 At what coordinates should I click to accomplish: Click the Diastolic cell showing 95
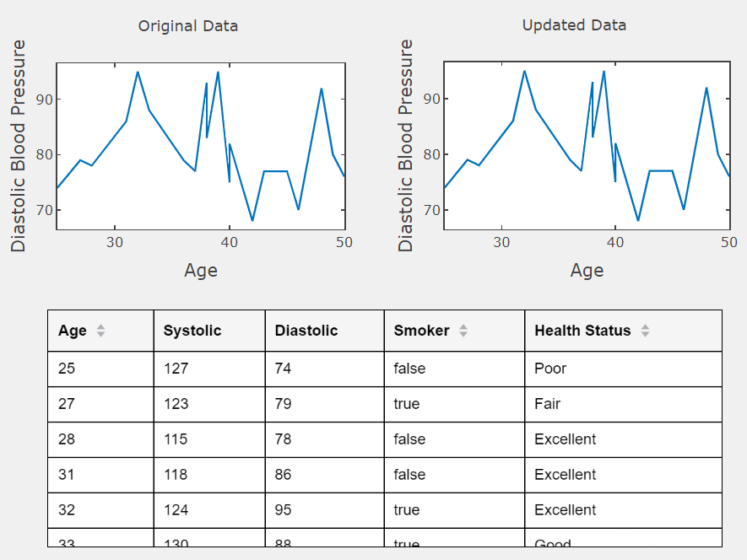(324, 510)
